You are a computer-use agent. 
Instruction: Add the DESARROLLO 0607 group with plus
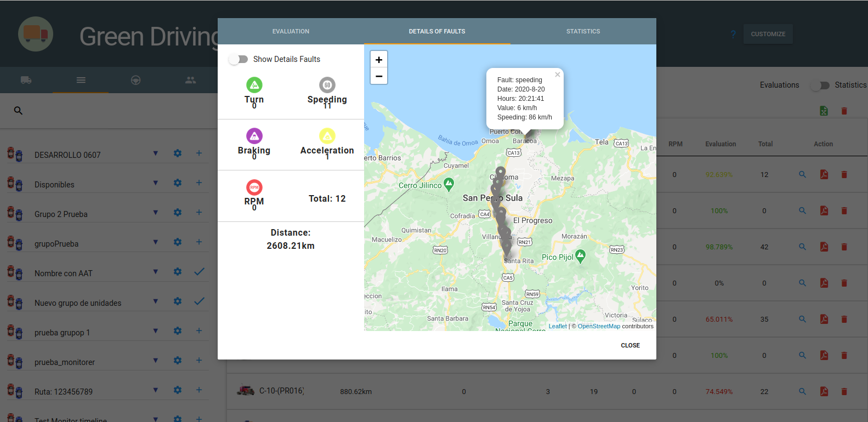pyautogui.click(x=199, y=153)
